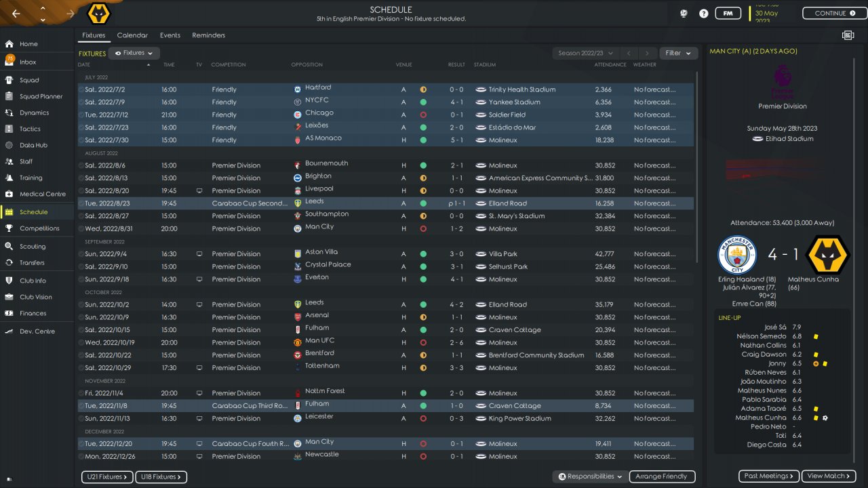Open the Club Vision page

point(35,297)
